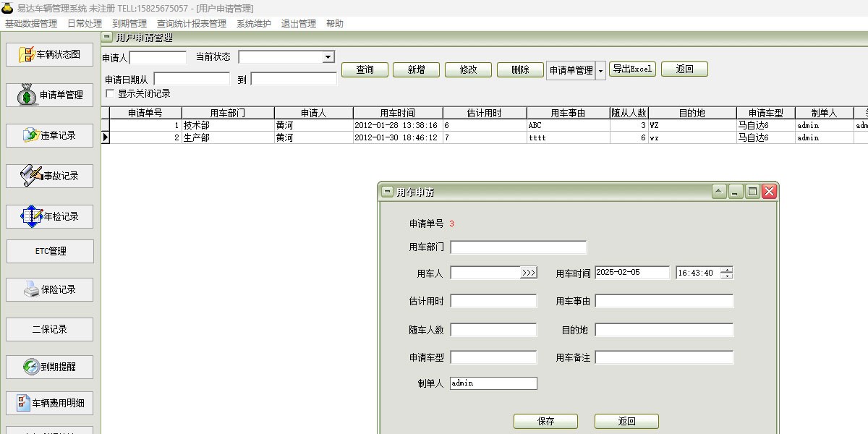
Task: Open the 日常处理 menu
Action: (85, 24)
